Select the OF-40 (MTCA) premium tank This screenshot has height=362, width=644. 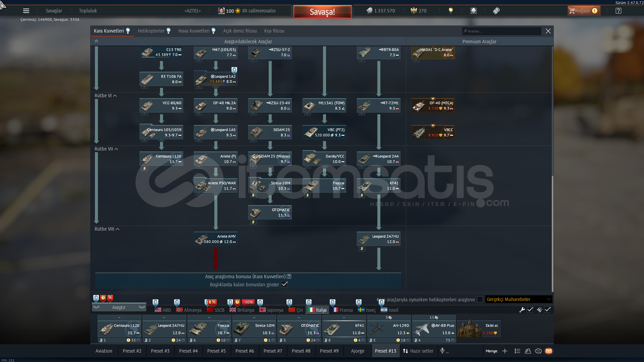(433, 106)
